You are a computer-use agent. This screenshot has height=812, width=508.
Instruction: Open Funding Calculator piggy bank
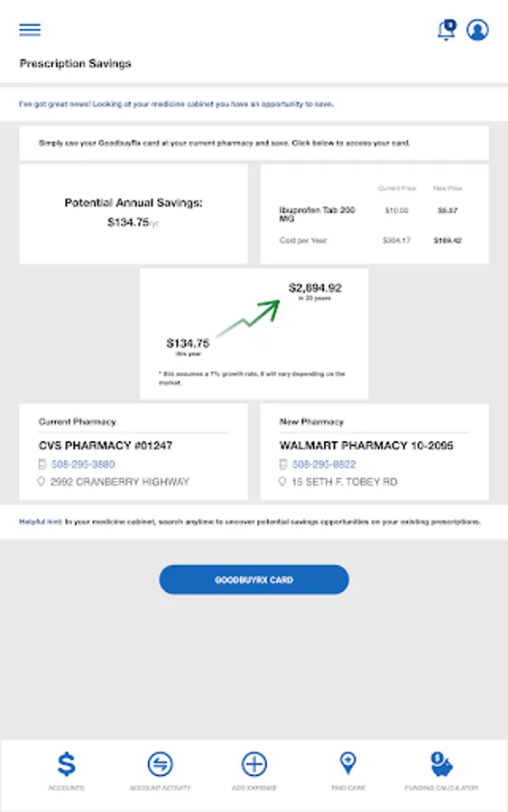[441, 764]
